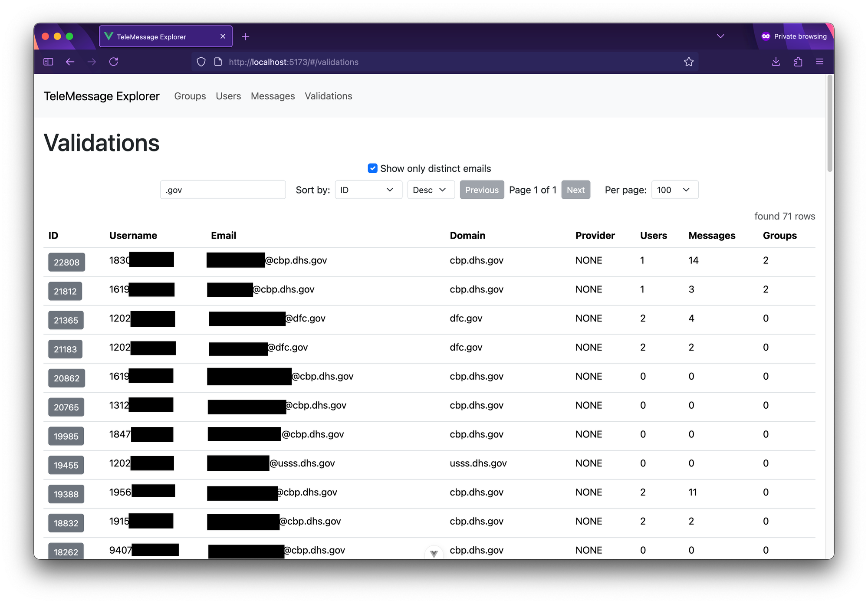Viewport: 868px width, 604px height.
Task: Open the hamburger application menu
Action: coord(819,62)
